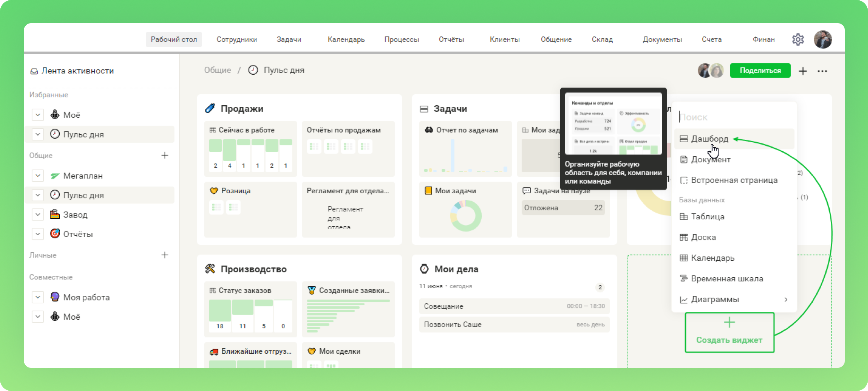The height and width of the screenshot is (391, 868).
Task: Expand Пульс дня in the Общие section
Action: pyautogui.click(x=38, y=195)
